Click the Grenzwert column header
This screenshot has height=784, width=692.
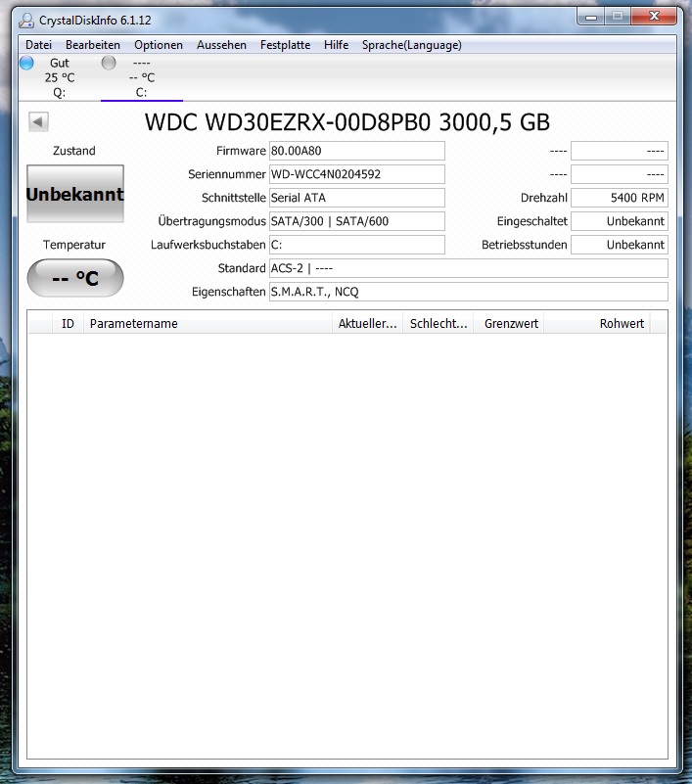click(509, 324)
